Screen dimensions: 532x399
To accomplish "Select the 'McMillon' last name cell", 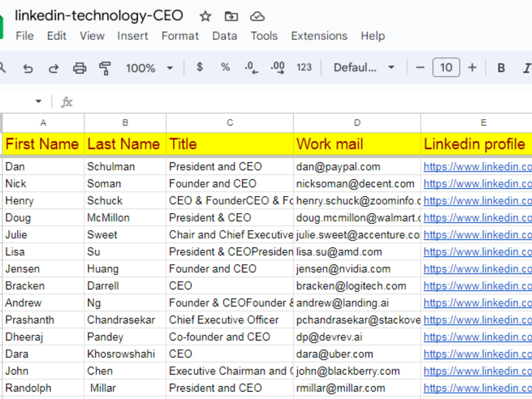I will (125, 218).
